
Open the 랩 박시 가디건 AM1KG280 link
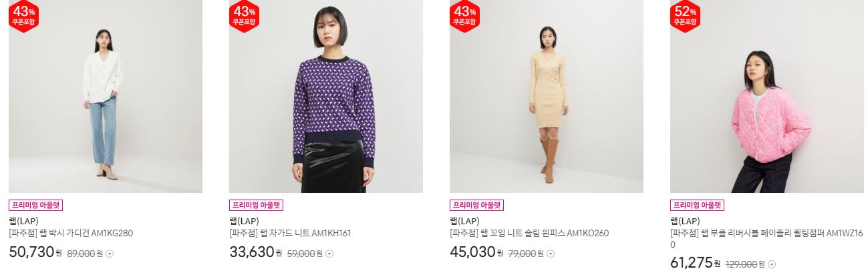click(x=71, y=234)
